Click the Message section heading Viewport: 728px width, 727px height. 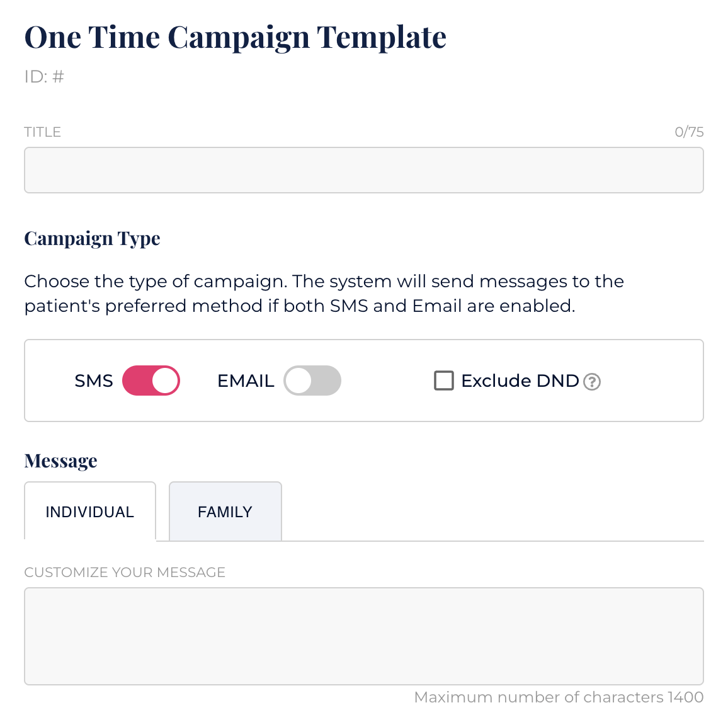click(60, 461)
